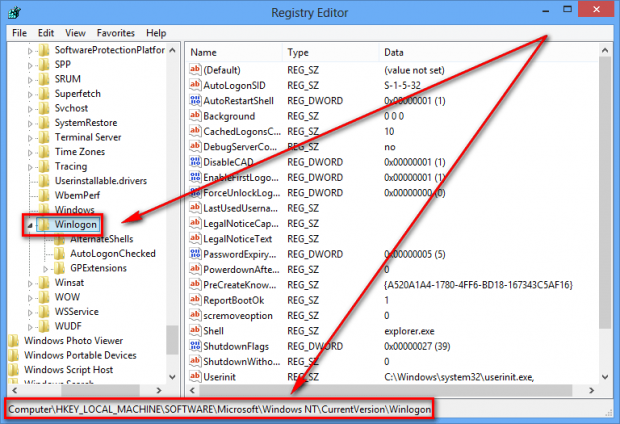This screenshot has width=620, height=424.
Task: Select the CachedLogonsC... value icon
Action: (x=195, y=131)
